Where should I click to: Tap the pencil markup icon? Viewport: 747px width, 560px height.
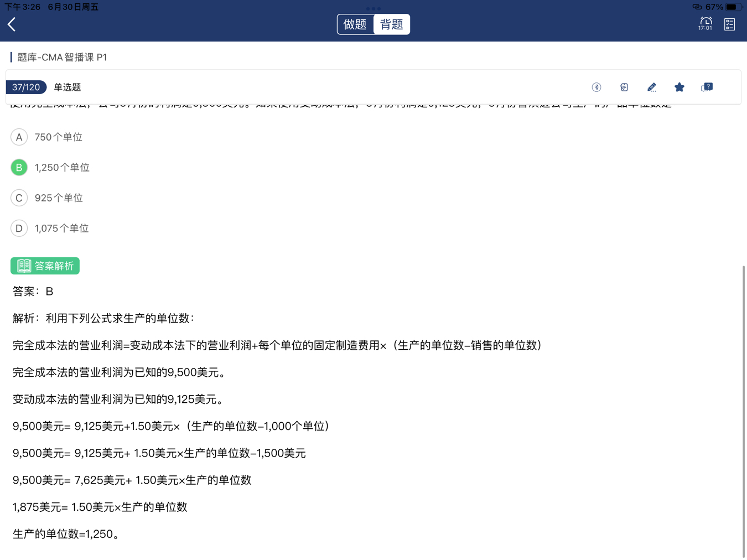651,87
